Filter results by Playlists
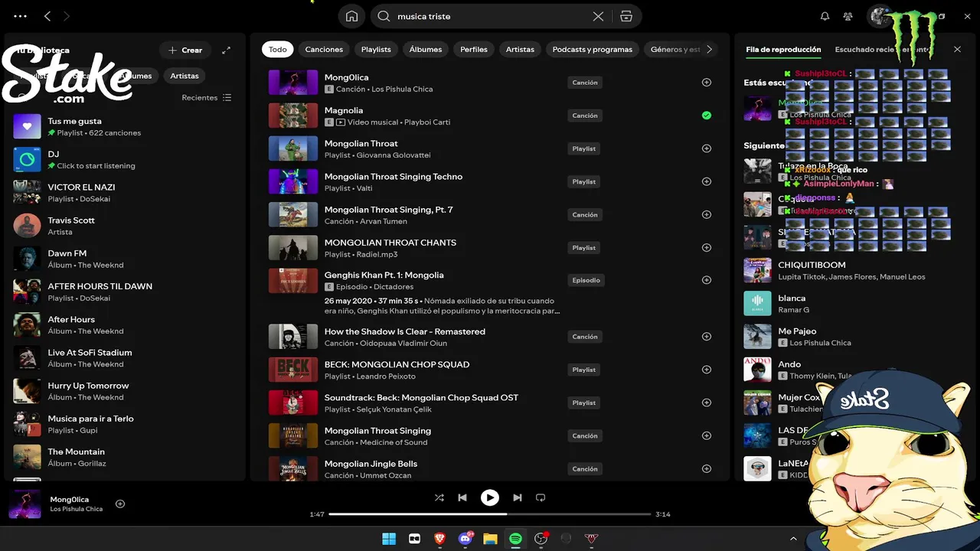Viewport: 980px width, 551px height. [376, 49]
